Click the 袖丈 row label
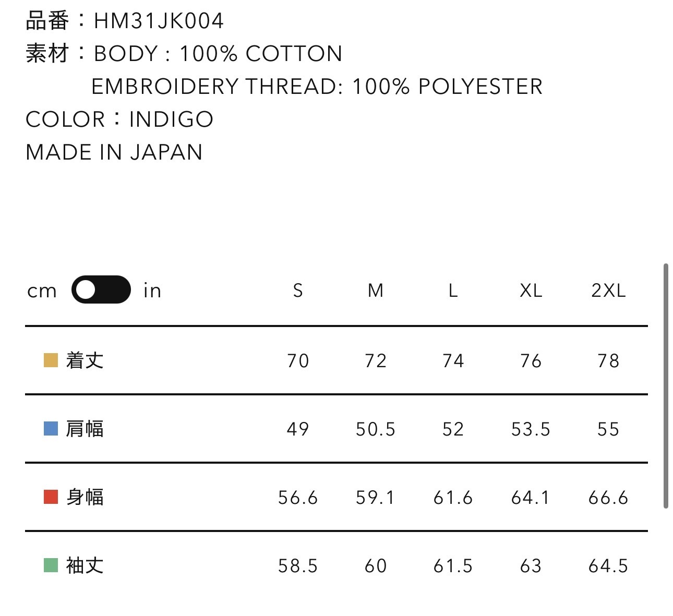This screenshot has width=673, height=616. (x=85, y=565)
